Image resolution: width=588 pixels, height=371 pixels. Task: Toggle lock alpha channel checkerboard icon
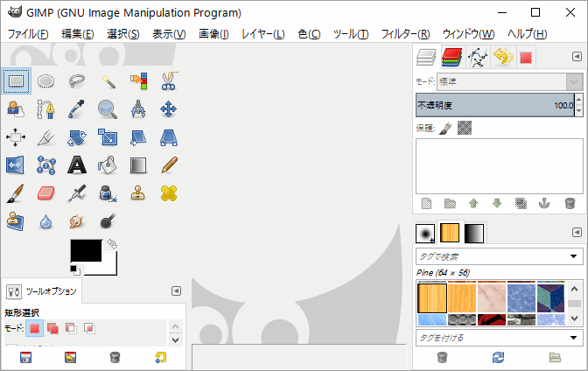pyautogui.click(x=465, y=128)
